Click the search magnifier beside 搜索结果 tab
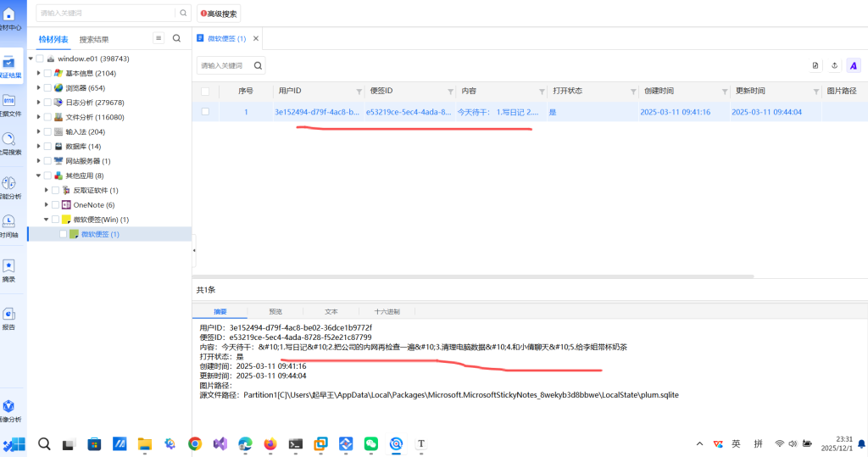The image size is (868, 457). click(176, 38)
